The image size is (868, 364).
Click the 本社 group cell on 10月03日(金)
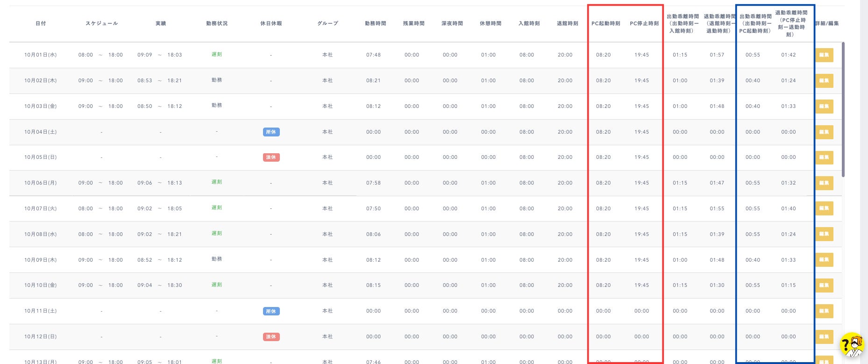(327, 107)
